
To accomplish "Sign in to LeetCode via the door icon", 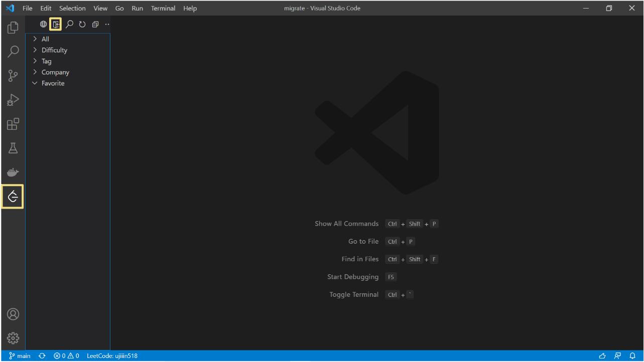I will [57, 24].
